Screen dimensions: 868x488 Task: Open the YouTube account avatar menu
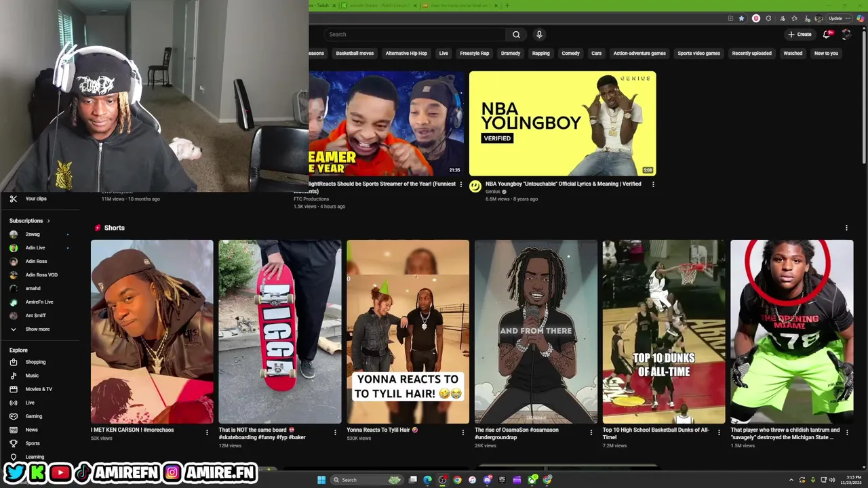point(846,35)
